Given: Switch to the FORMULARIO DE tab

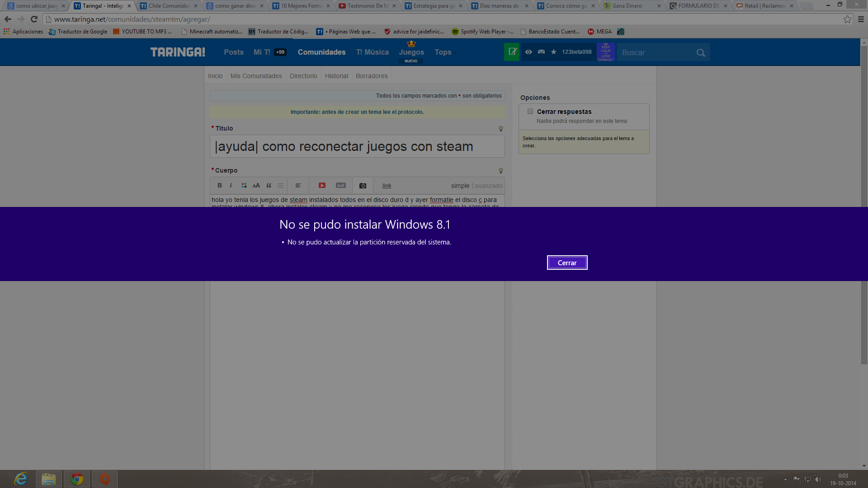Looking at the screenshot, I should 698,6.
